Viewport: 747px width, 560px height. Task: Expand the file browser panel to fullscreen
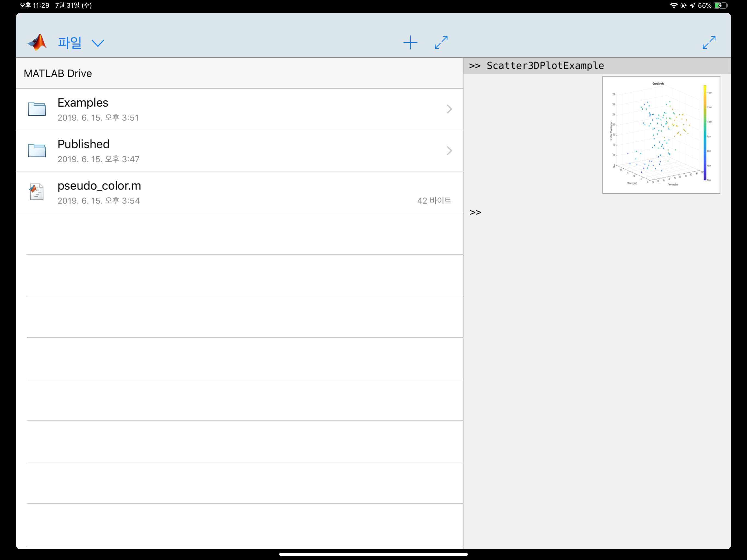pos(441,43)
